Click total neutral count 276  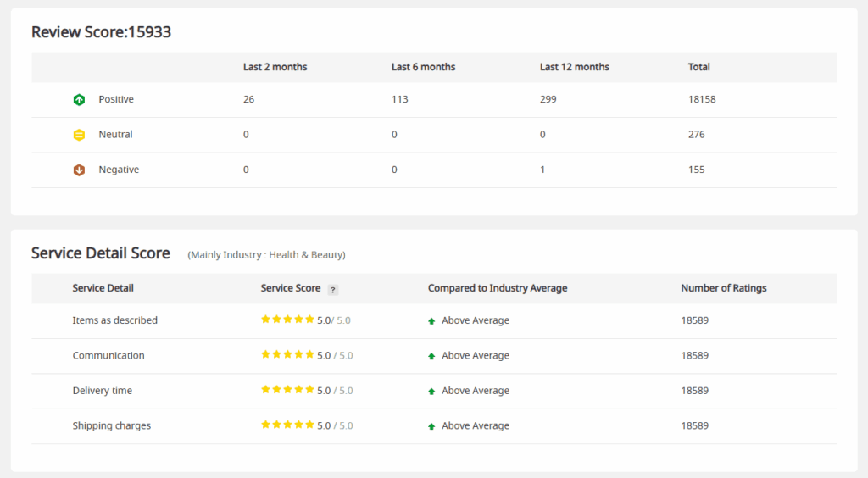click(x=697, y=135)
